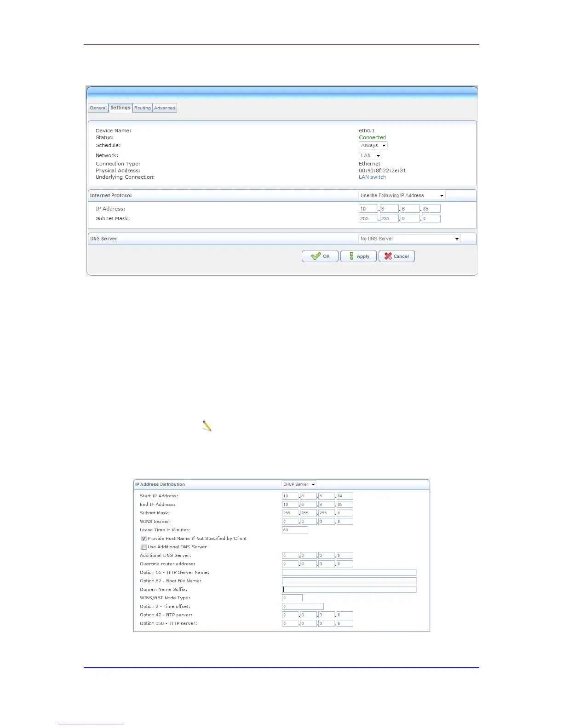Expand the Network dropdown set to LAN
Screen dimensions: 563x728
click(x=370, y=155)
